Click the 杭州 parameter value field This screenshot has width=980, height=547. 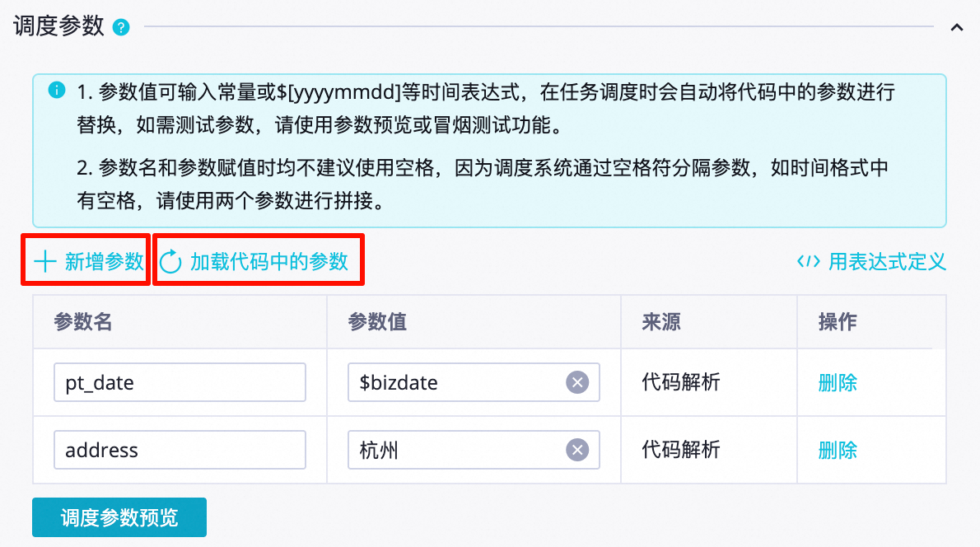click(457, 450)
